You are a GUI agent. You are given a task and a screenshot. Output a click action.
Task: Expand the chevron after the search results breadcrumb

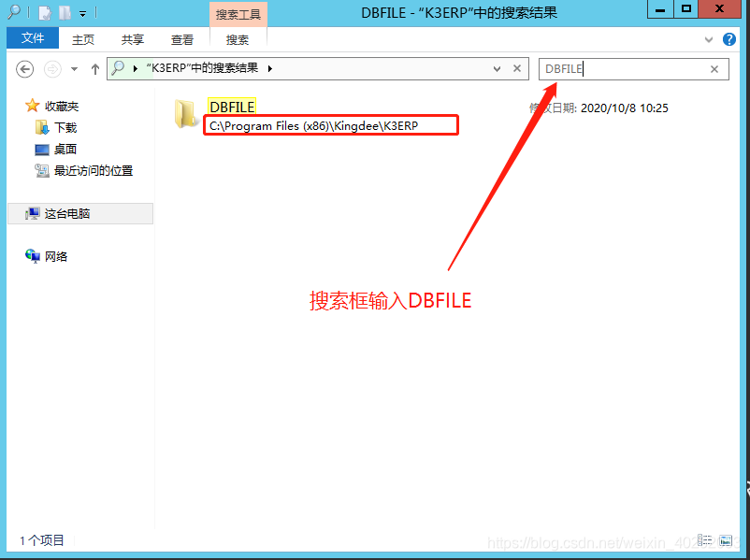tap(270, 69)
